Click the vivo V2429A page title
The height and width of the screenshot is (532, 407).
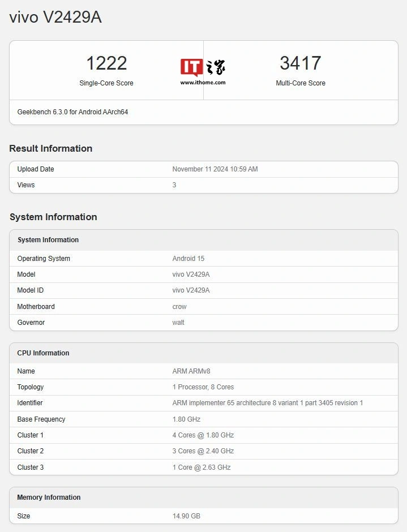[x=55, y=18]
